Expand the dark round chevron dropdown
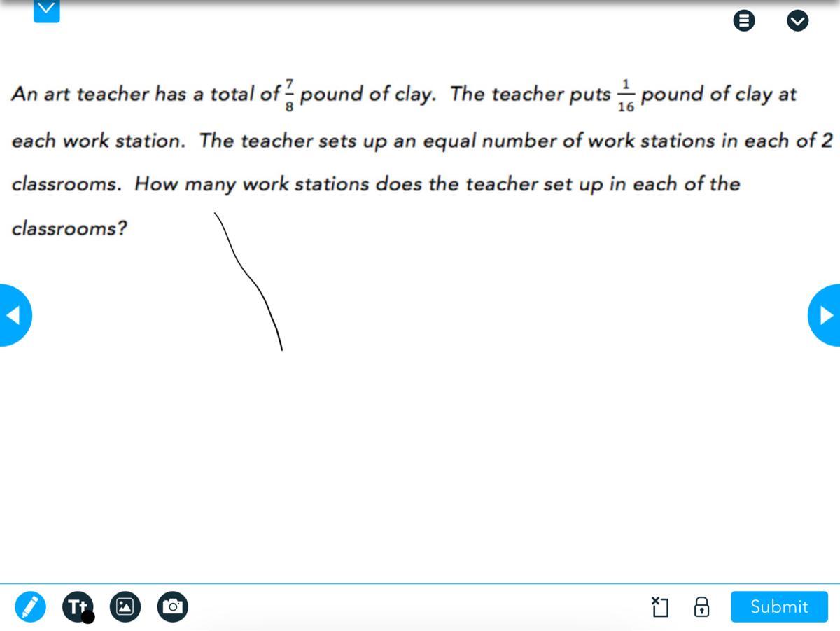The height and width of the screenshot is (631, 840). [797, 21]
